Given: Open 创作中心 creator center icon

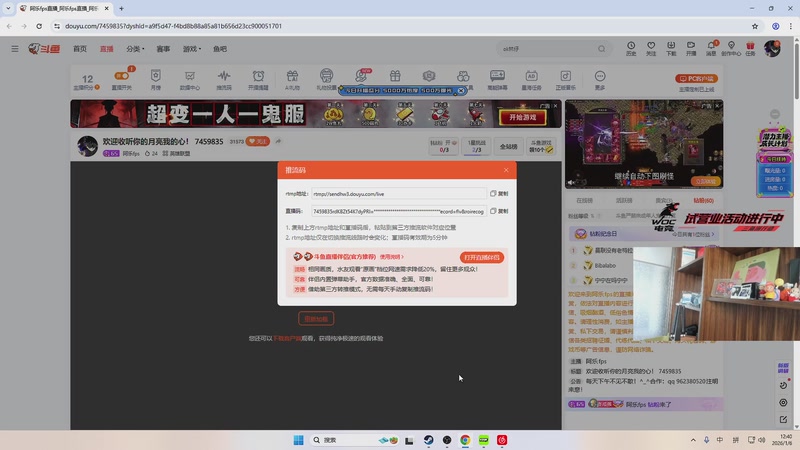Looking at the screenshot, I should point(731,48).
